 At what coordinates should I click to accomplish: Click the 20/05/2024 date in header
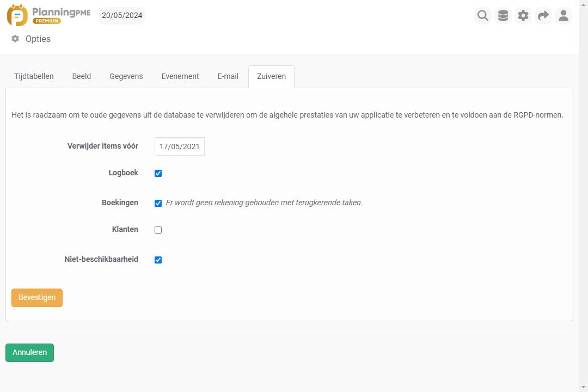[122, 15]
